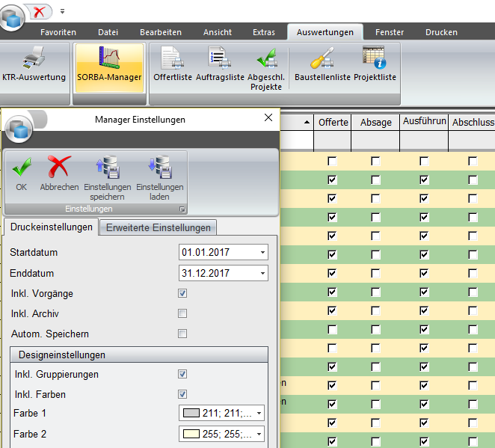Switch to the Favoriten ribbon tab
The width and height of the screenshot is (495, 448).
point(58,32)
